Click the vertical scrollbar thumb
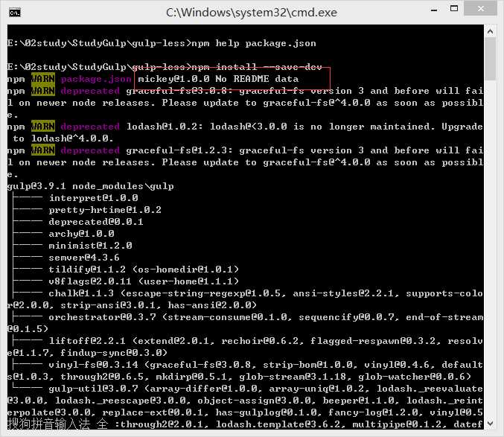The width and height of the screenshot is (504, 437). click(x=490, y=59)
